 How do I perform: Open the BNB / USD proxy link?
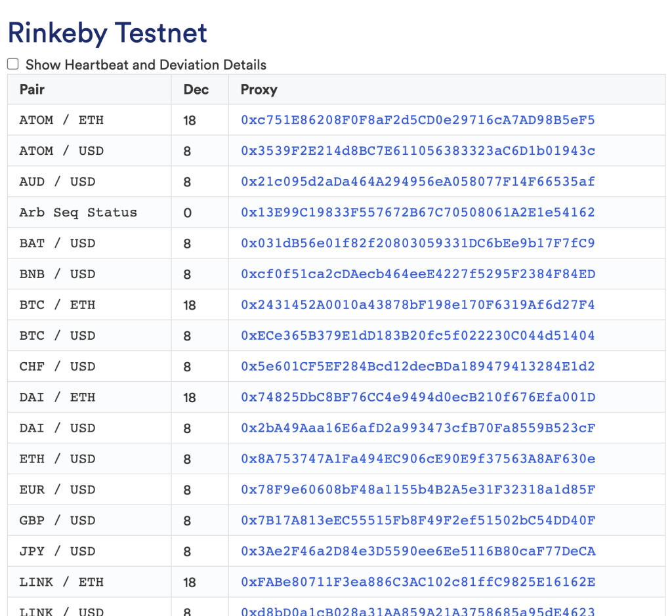coord(417,274)
